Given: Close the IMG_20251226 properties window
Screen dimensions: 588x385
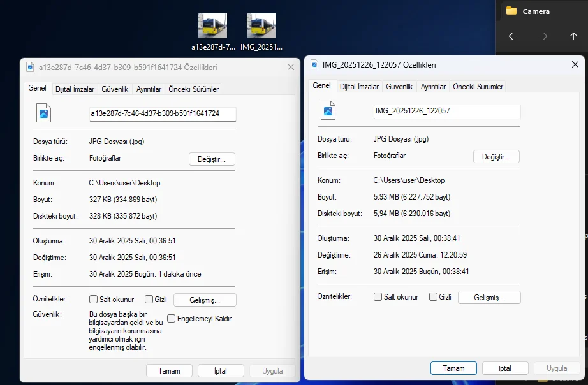Looking at the screenshot, I should coord(575,65).
